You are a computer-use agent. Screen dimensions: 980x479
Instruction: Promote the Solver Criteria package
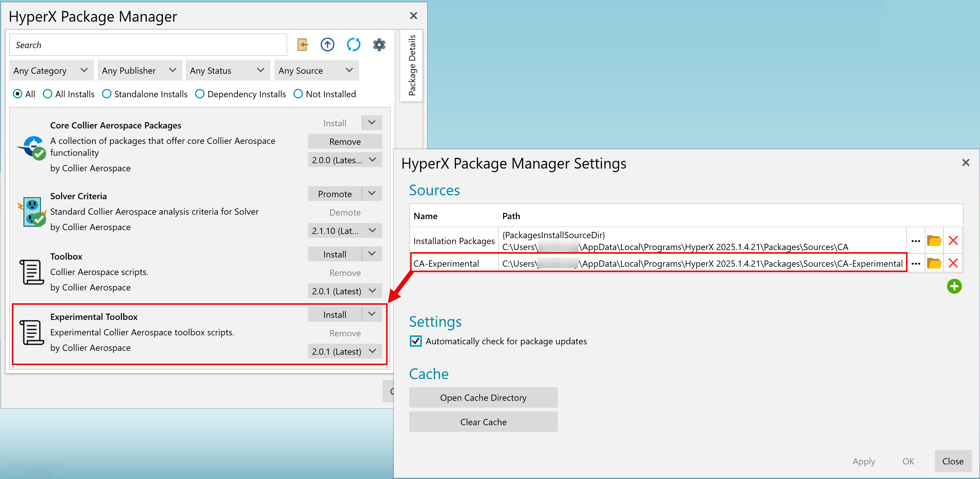[x=335, y=194]
